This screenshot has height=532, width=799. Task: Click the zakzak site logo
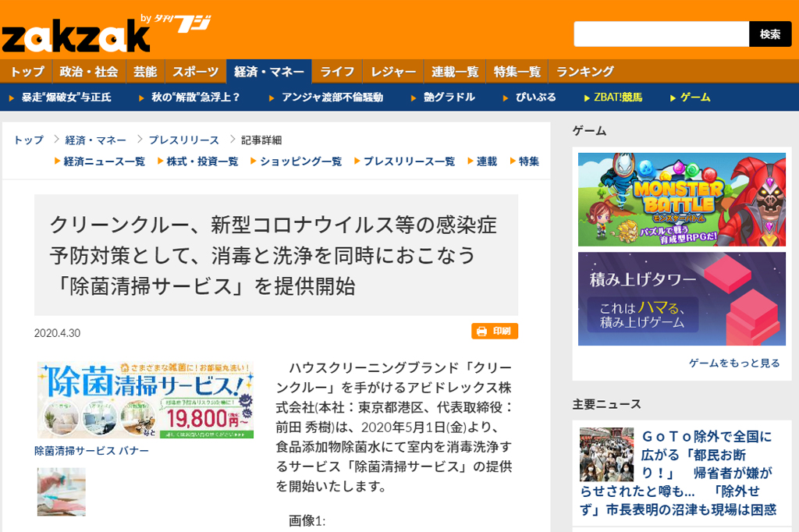pyautogui.click(x=76, y=36)
